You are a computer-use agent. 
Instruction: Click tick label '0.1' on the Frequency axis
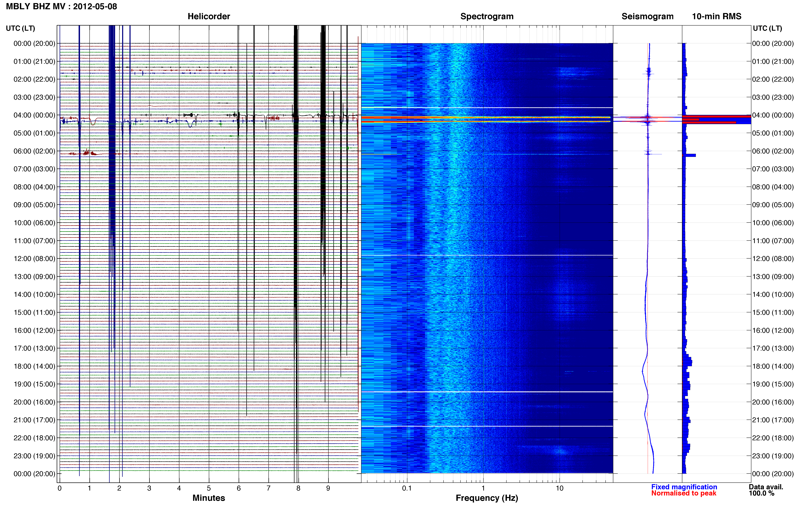pyautogui.click(x=407, y=488)
